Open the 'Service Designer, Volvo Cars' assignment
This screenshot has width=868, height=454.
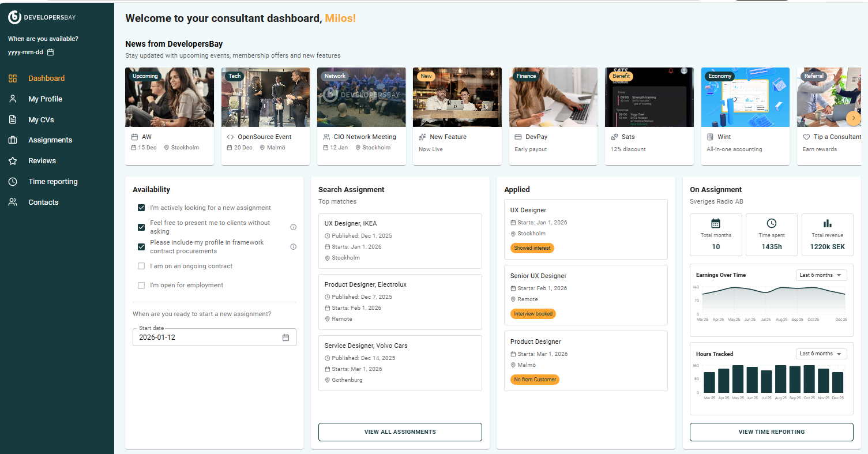[x=400, y=363]
